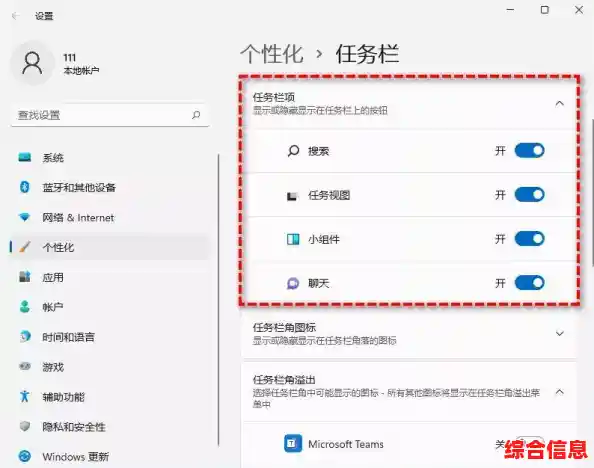Click the 111 local account name
This screenshot has width=594, height=468.
pyautogui.click(x=70, y=57)
